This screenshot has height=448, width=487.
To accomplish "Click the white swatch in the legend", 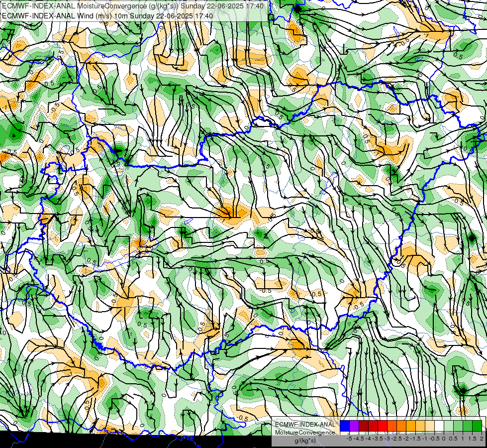I will [x=439, y=426].
